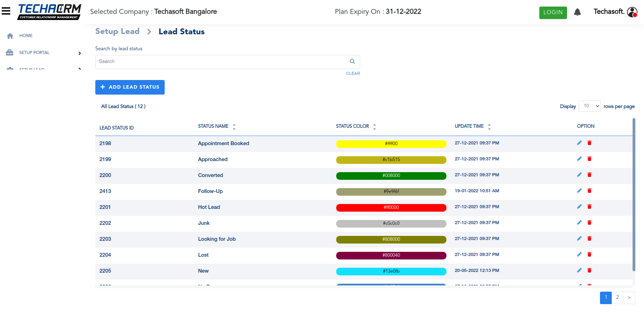Delete the New status
The image size is (644, 336).
[589, 271]
